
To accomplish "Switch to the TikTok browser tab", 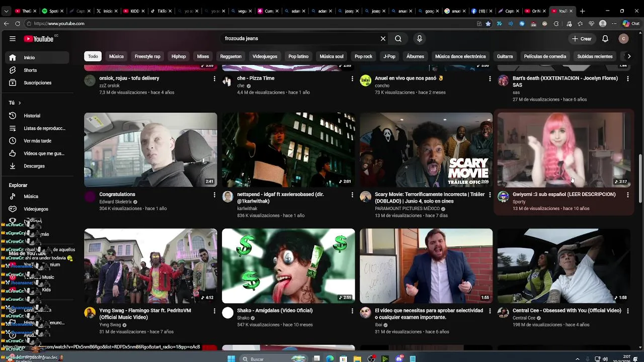I will coord(161,11).
